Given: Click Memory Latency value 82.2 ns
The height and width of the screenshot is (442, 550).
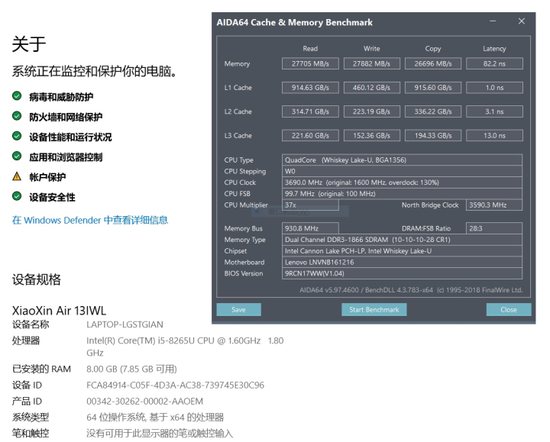Looking at the screenshot, I should tap(495, 63).
